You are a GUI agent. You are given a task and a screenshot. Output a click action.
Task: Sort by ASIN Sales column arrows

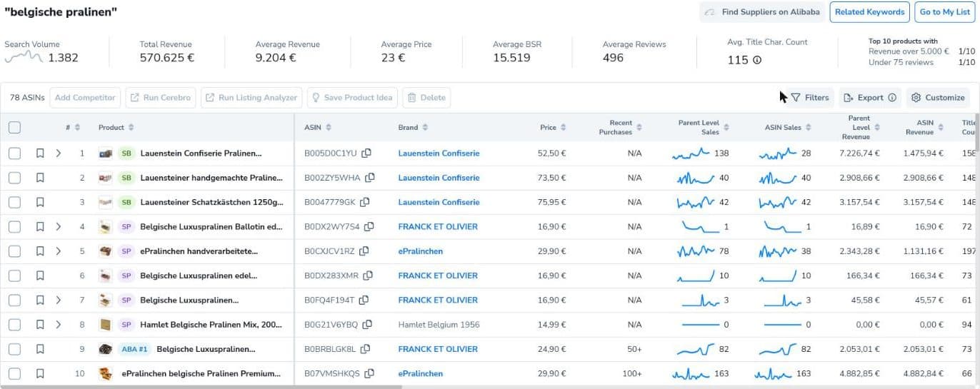[x=809, y=128]
